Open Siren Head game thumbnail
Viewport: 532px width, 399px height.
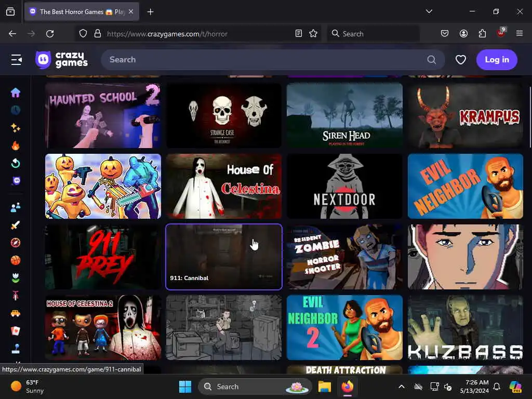tap(345, 115)
